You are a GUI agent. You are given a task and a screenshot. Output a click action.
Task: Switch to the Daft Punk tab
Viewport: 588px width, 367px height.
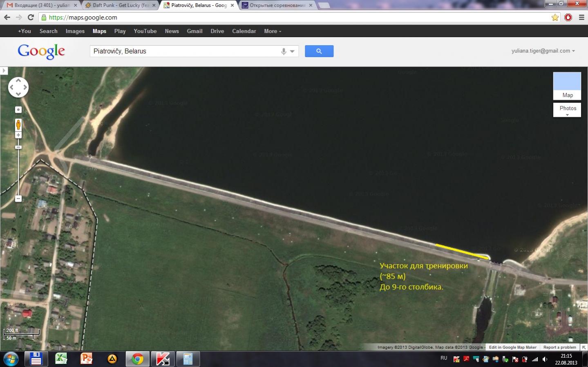click(121, 5)
